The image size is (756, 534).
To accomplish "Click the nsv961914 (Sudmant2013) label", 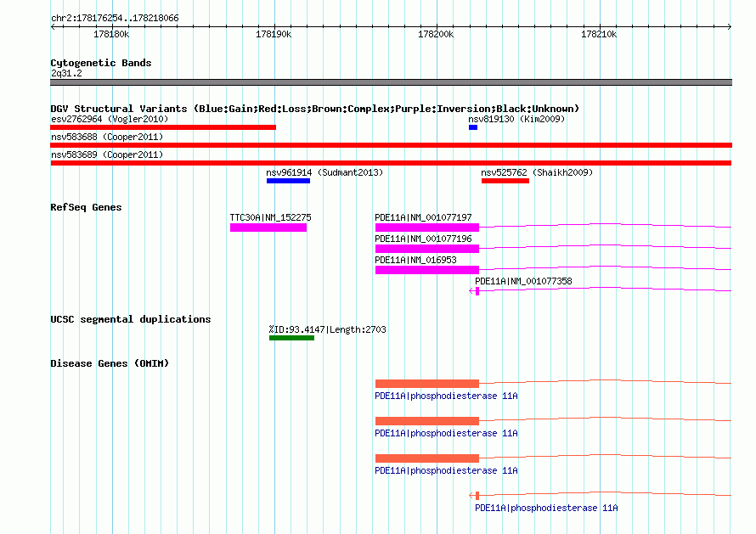I will point(324,172).
